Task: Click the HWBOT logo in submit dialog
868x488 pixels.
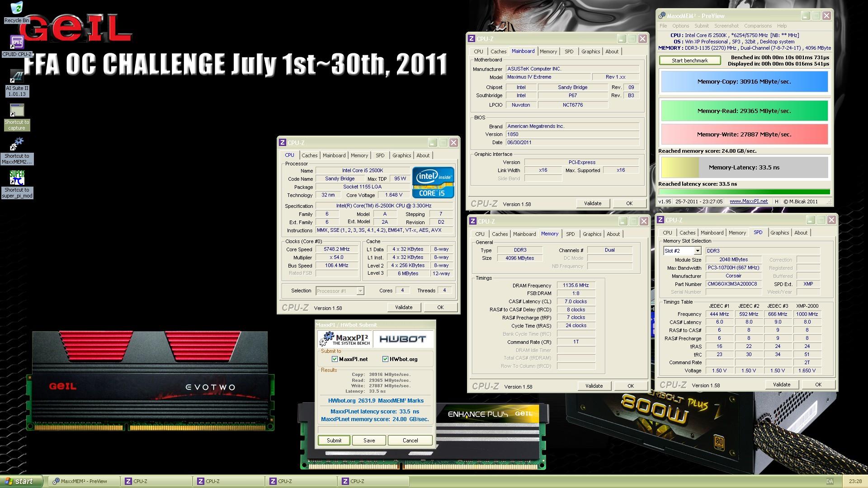Action: click(x=402, y=339)
